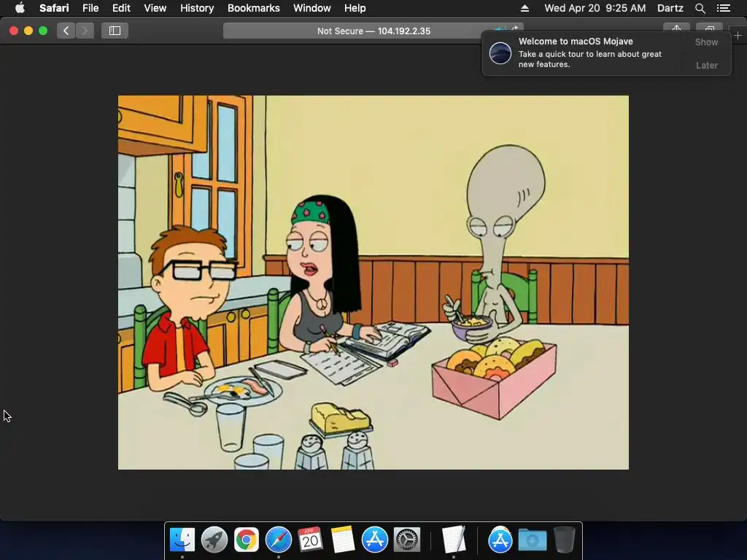Viewport: 747px width, 560px height.
Task: Open Calendar from the Dock
Action: pyautogui.click(x=310, y=540)
